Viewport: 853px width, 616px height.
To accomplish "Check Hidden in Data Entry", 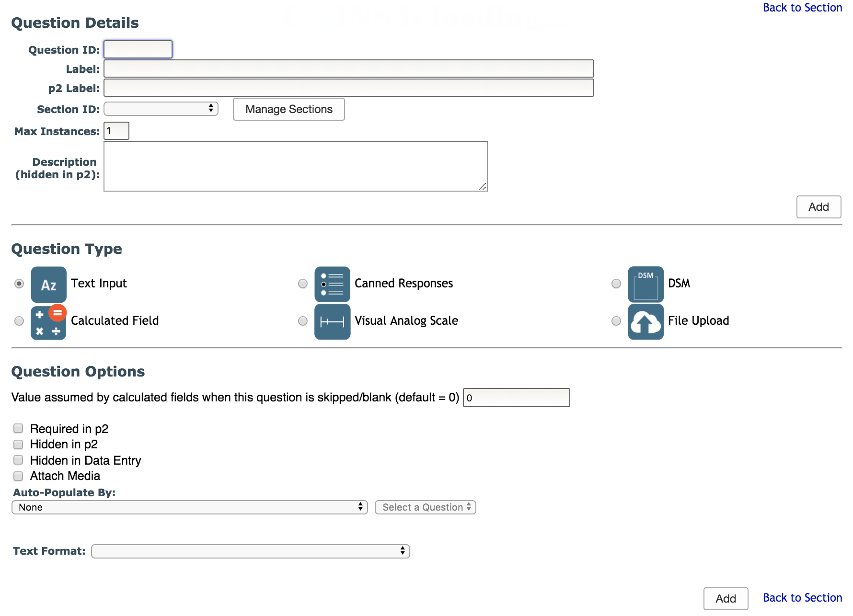I will (x=18, y=460).
